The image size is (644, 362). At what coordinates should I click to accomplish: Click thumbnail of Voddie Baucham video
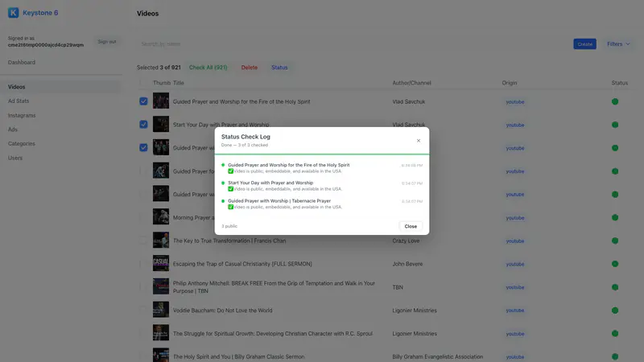click(161, 310)
